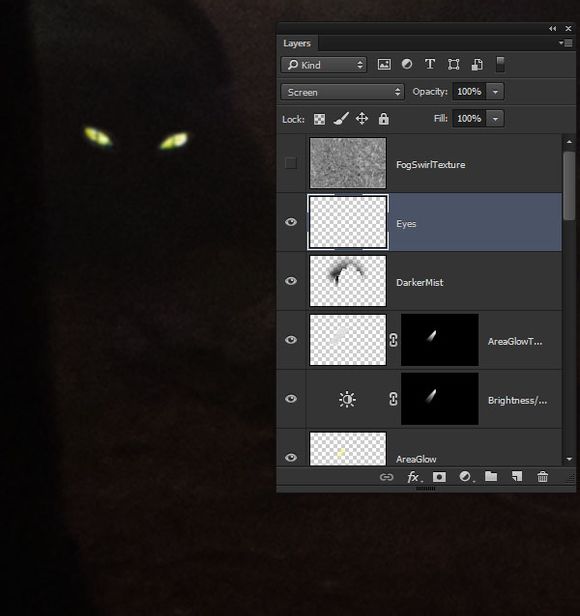Click the lock transparent pixels icon

tap(319, 119)
